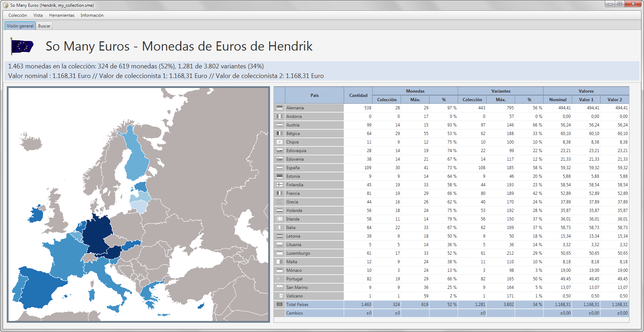The width and height of the screenshot is (644, 332).
Task: Click the EU flag logo in header
Action: (x=22, y=46)
